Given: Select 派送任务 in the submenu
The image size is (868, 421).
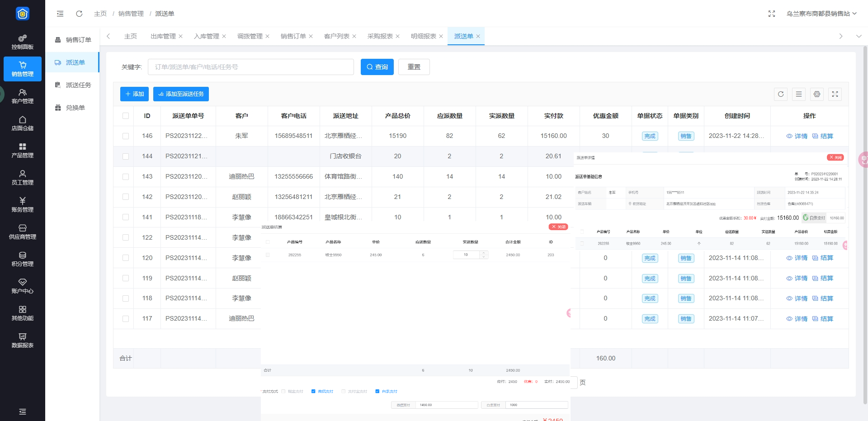Looking at the screenshot, I should point(78,85).
